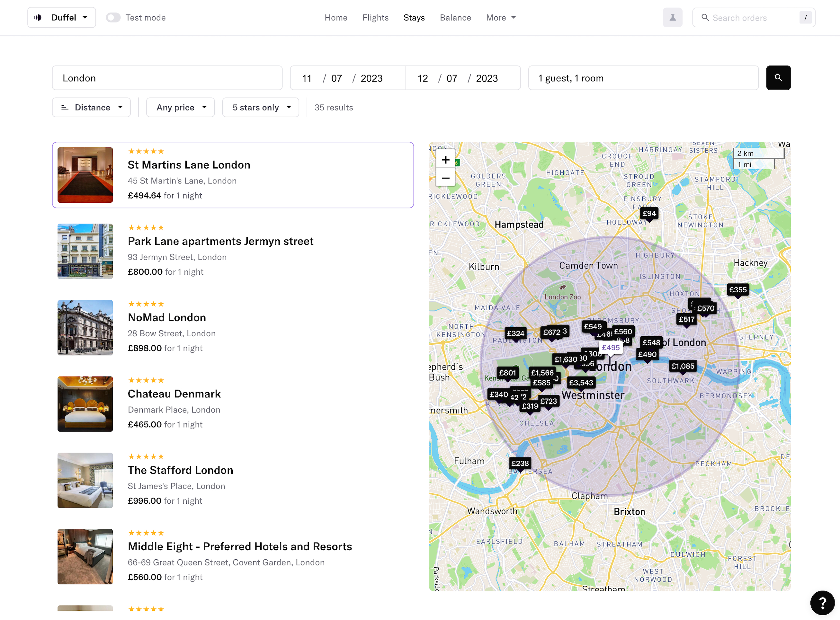This screenshot has height=620, width=840.
Task: Open the 5 stars only filter
Action: pos(261,107)
